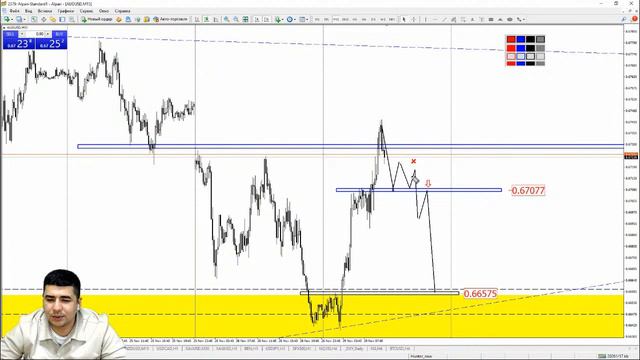Image resolution: width=640 pixels, height=360 pixels.
Task: Select the Horizontal Line tool
Action: click(x=435, y=19)
